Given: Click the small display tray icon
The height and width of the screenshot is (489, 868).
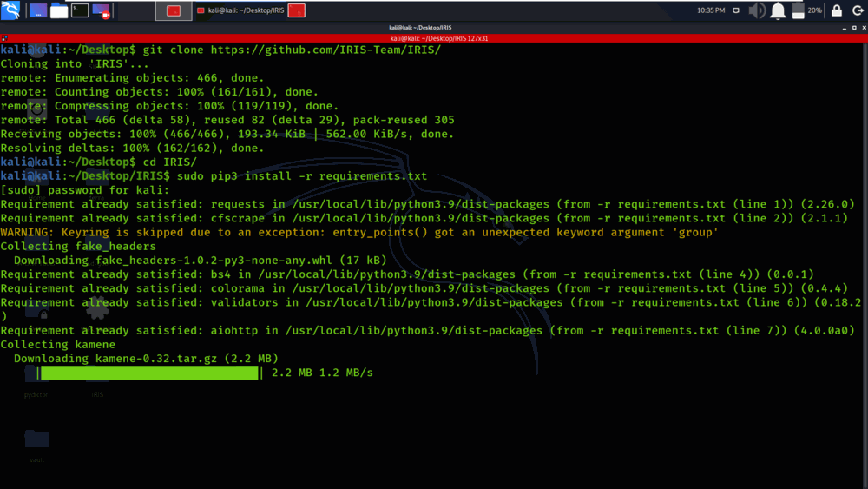Looking at the screenshot, I should point(736,10).
